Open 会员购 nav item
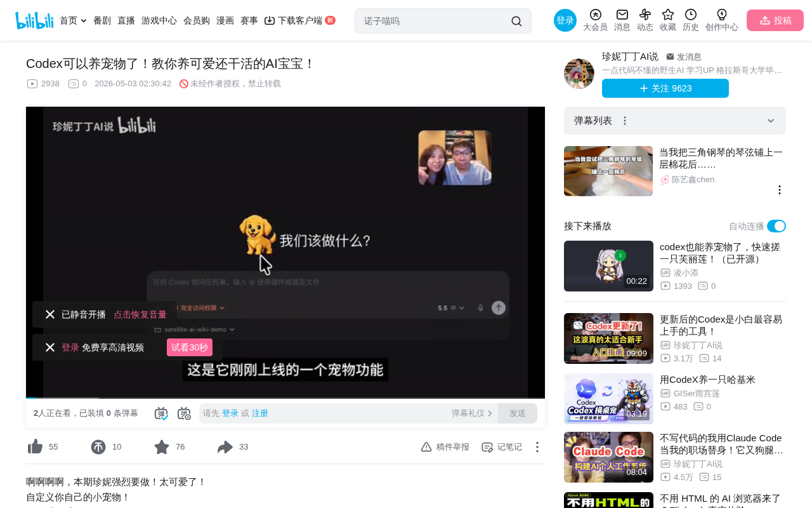The image size is (812, 508). pyautogui.click(x=197, y=20)
